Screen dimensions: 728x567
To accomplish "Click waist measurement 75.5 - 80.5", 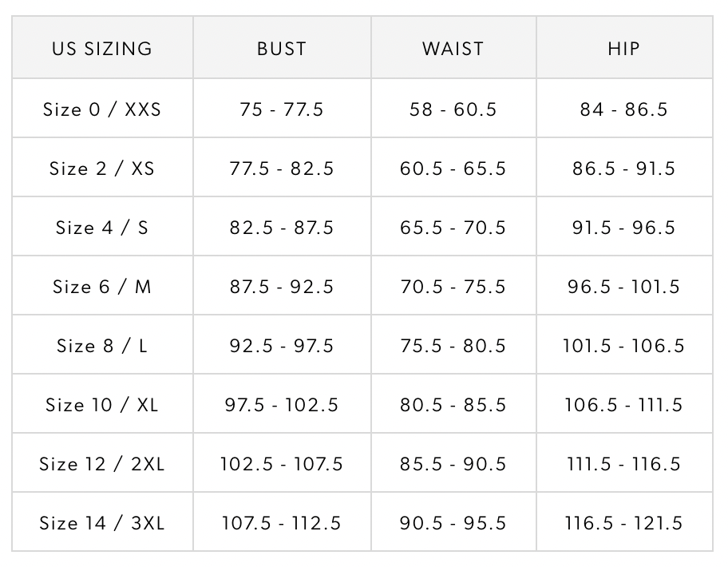I will coord(453,346).
